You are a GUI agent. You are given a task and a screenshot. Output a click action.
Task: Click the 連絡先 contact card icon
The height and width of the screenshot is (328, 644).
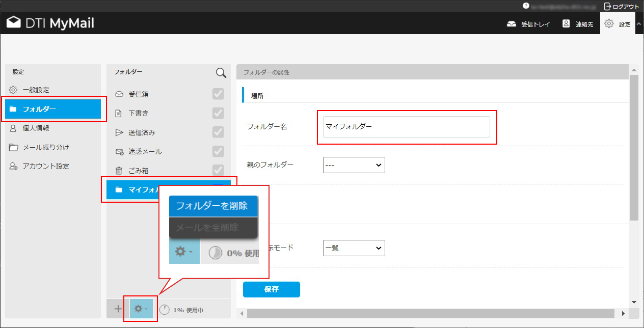point(566,24)
